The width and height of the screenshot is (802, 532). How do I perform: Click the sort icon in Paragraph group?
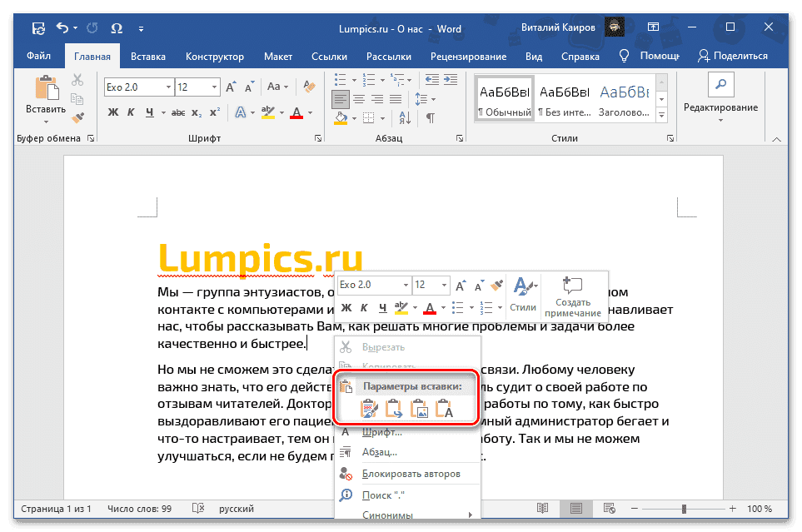pos(403,118)
